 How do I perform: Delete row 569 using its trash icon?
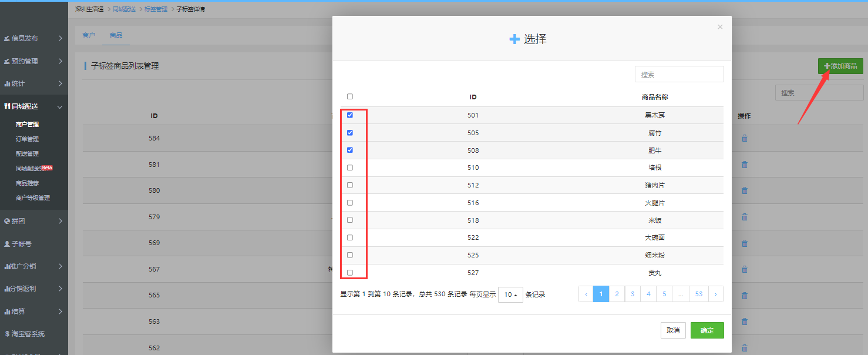[x=745, y=243]
